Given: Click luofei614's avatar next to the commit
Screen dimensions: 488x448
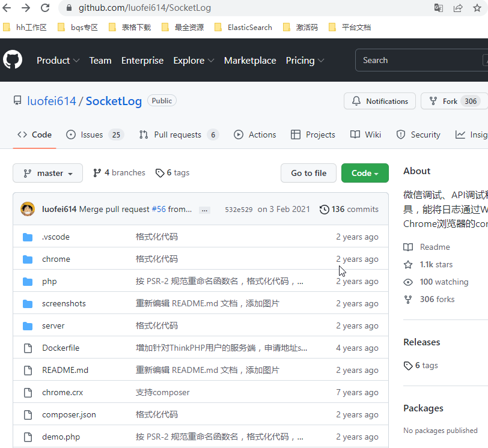Looking at the screenshot, I should pyautogui.click(x=27, y=209).
